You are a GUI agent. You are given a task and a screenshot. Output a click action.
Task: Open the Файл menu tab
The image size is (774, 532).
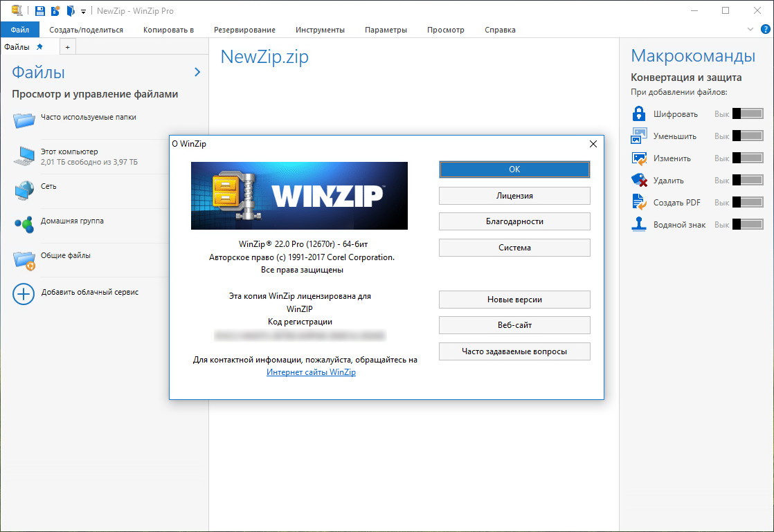point(20,30)
